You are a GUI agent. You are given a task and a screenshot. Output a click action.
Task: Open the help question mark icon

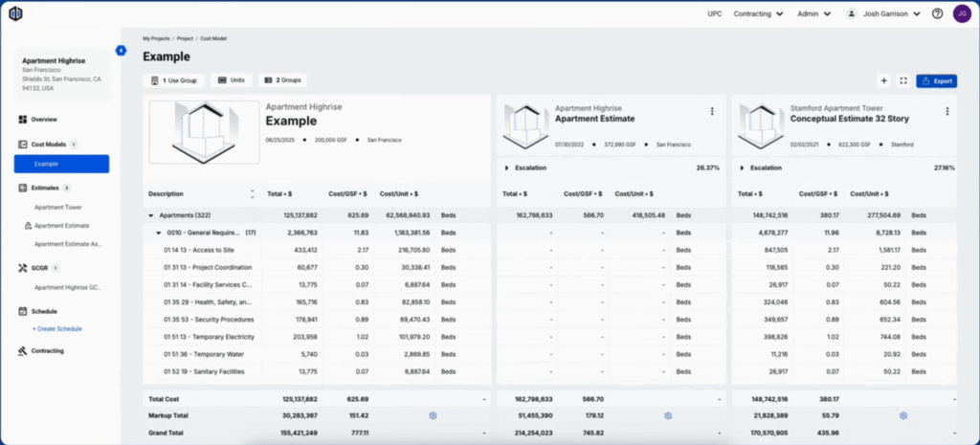pos(937,14)
